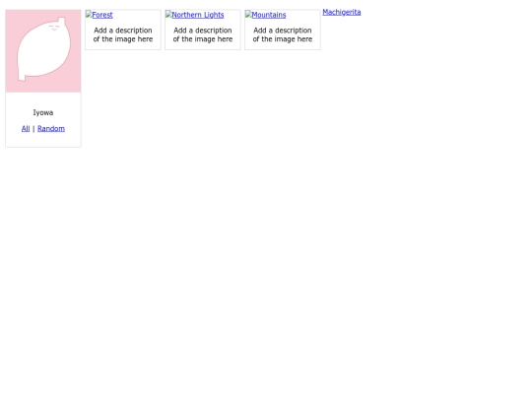Click the pink lemon character thumbnail
532x399 pixels.
(43, 51)
